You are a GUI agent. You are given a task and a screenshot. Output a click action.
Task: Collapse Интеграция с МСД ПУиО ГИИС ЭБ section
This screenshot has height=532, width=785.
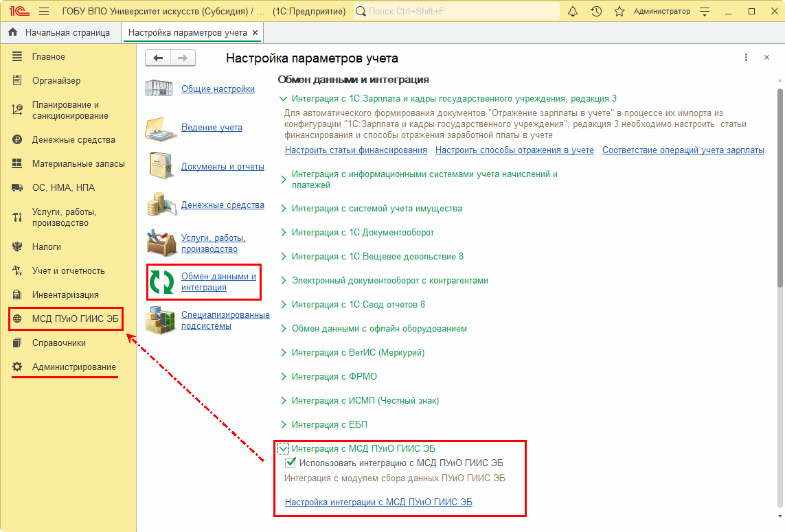pos(283,449)
